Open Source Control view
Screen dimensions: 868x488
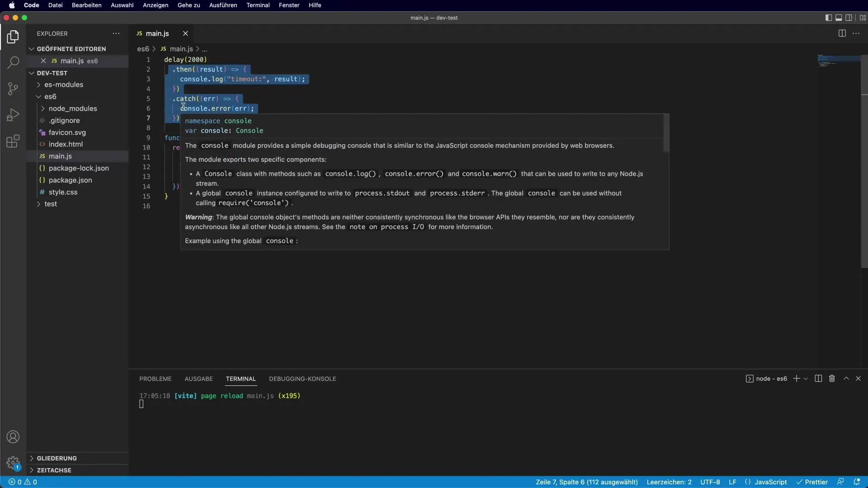coord(13,89)
